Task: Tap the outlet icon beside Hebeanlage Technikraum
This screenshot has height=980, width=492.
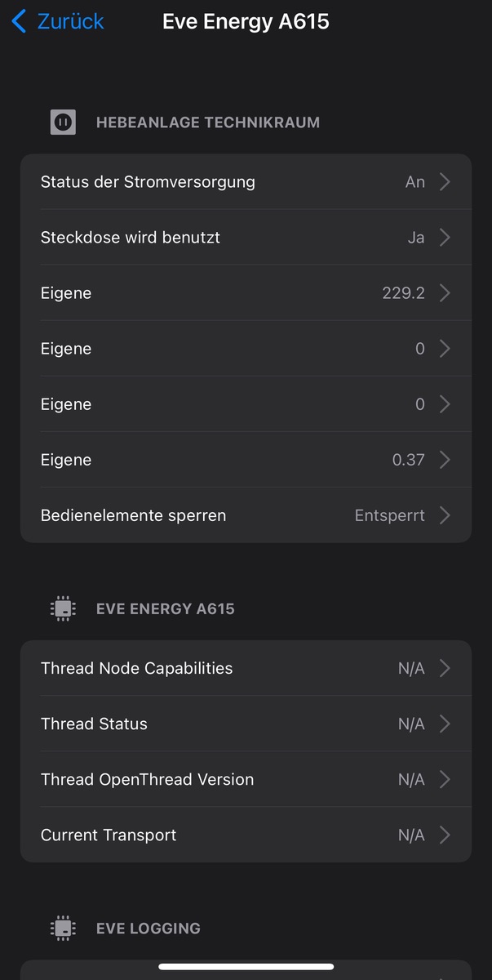Action: (x=63, y=122)
